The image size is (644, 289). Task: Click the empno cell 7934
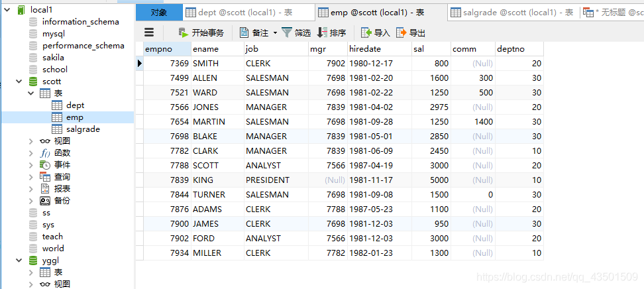coord(167,253)
